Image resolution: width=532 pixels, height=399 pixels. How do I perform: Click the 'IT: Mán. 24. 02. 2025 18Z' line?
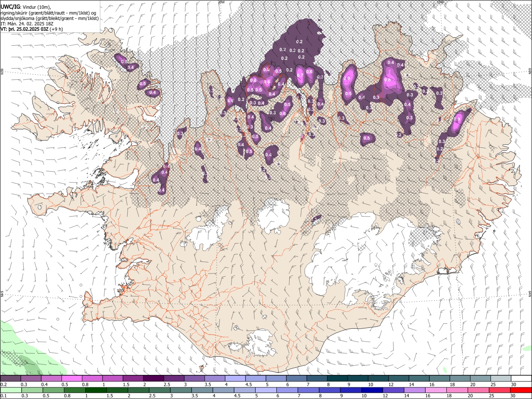(x=27, y=24)
